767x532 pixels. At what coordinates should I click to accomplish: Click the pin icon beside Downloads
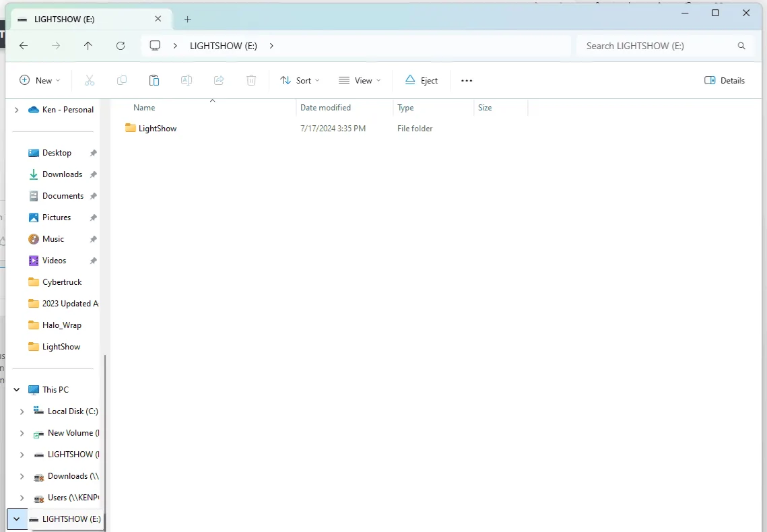[94, 174]
